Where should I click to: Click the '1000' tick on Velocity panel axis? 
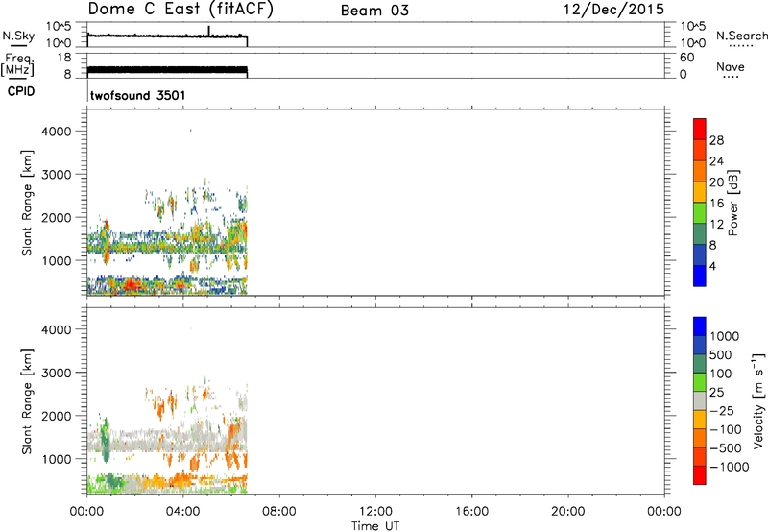pyautogui.click(x=57, y=459)
